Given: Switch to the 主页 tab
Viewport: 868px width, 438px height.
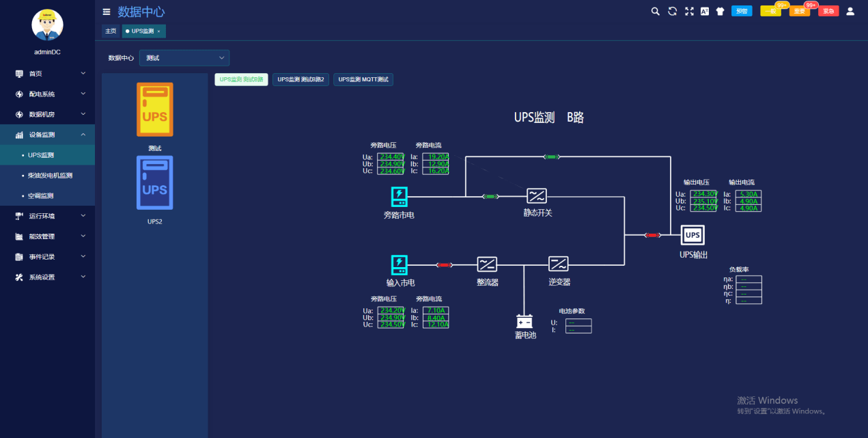Looking at the screenshot, I should point(111,31).
